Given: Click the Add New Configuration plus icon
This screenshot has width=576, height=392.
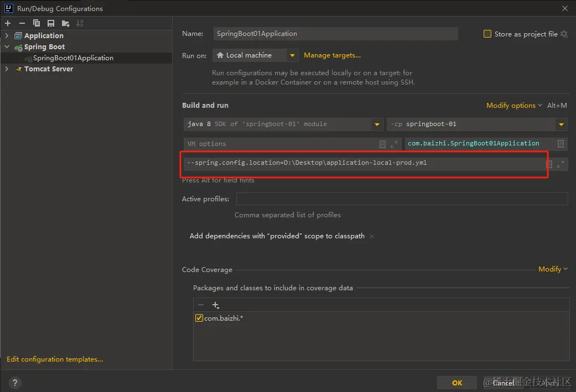Looking at the screenshot, I should coord(8,23).
